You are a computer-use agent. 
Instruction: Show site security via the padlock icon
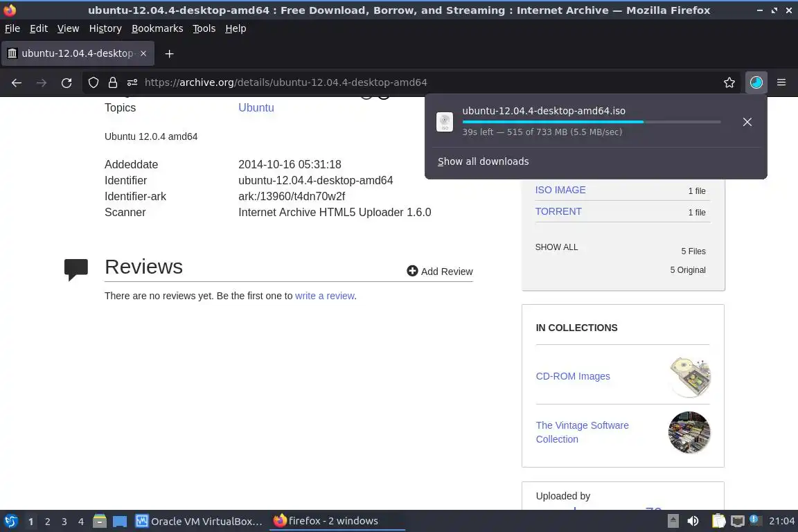pos(112,82)
